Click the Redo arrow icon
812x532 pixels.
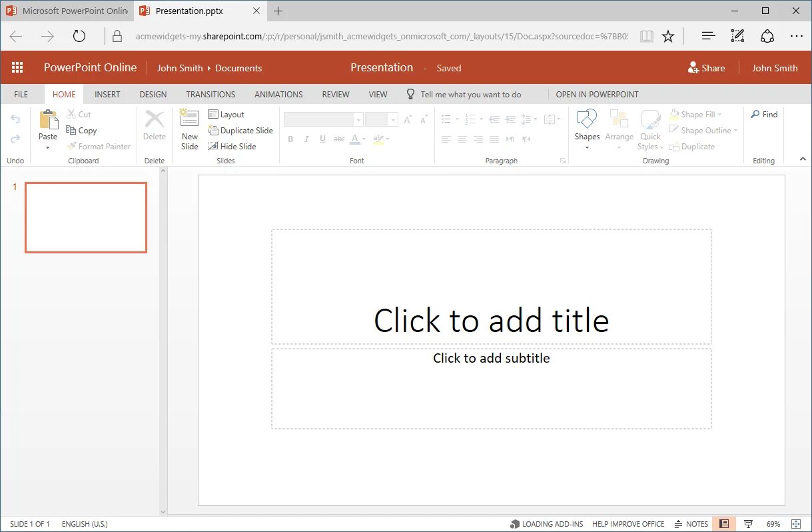coord(15,139)
